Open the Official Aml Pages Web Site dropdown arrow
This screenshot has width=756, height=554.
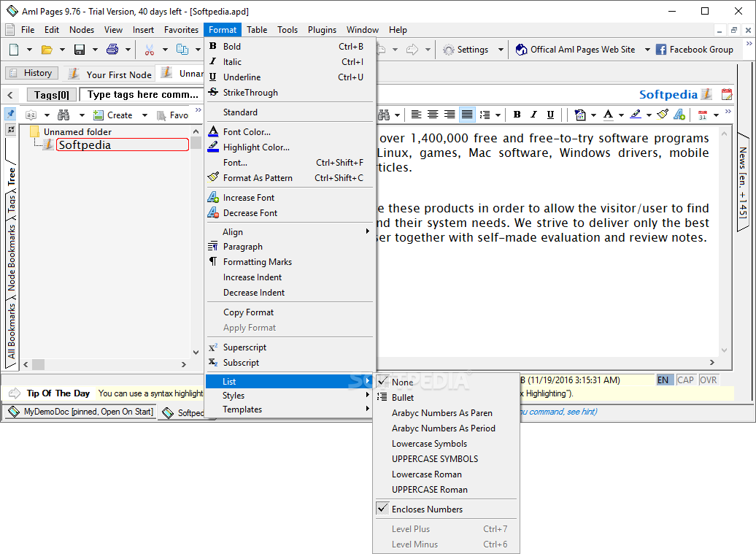click(647, 50)
